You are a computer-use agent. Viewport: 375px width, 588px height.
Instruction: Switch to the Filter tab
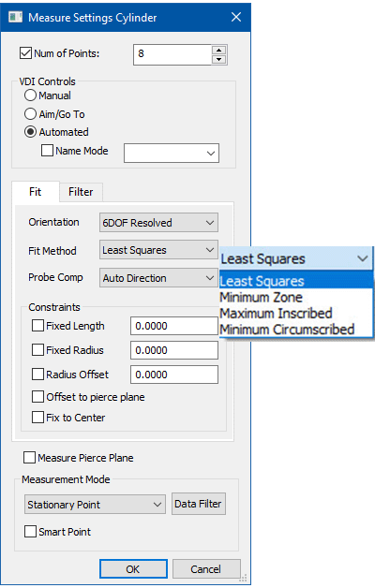coord(81,192)
